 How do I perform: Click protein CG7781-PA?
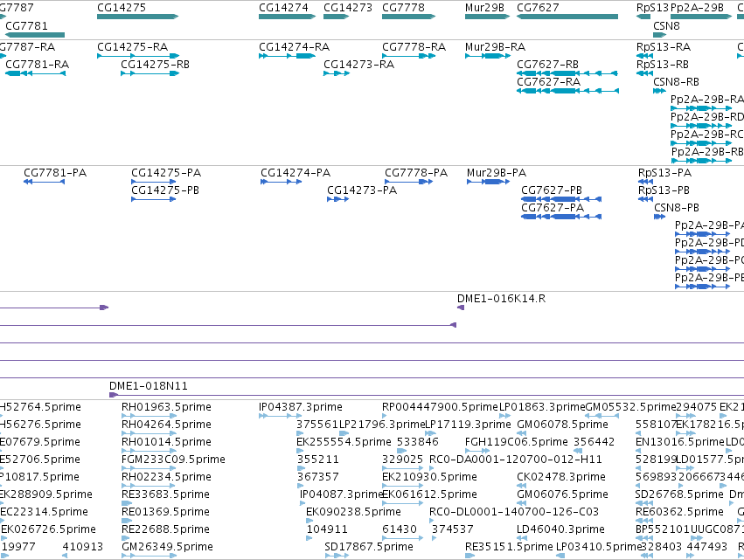point(55,173)
